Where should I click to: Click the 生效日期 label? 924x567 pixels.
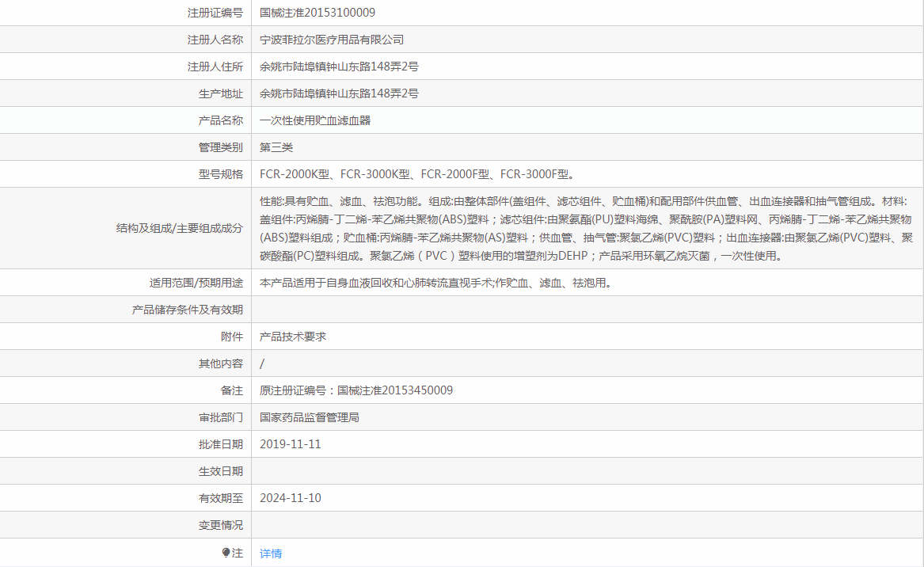(x=220, y=471)
